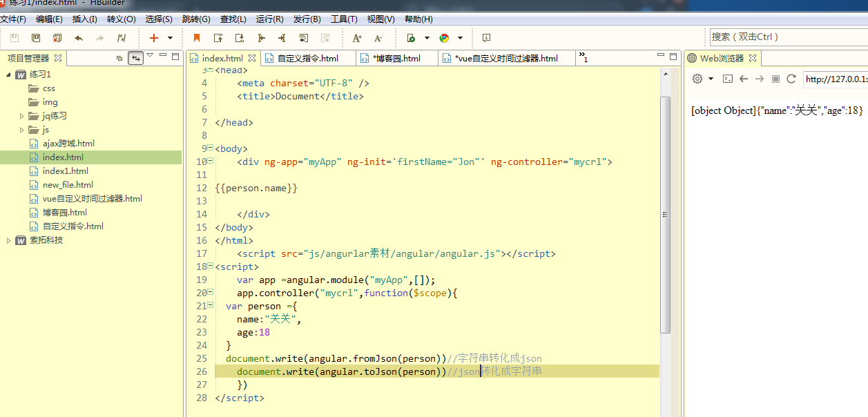Click the up-arrow document navigation icon

click(218, 38)
